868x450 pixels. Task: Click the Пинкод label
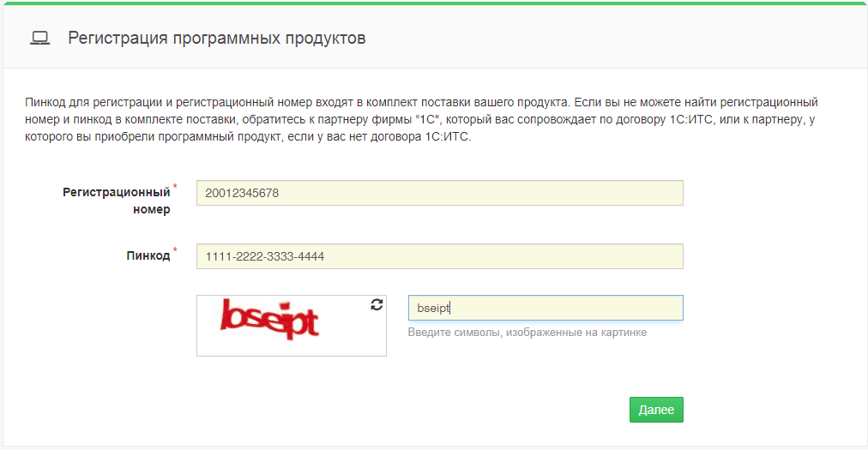click(148, 256)
